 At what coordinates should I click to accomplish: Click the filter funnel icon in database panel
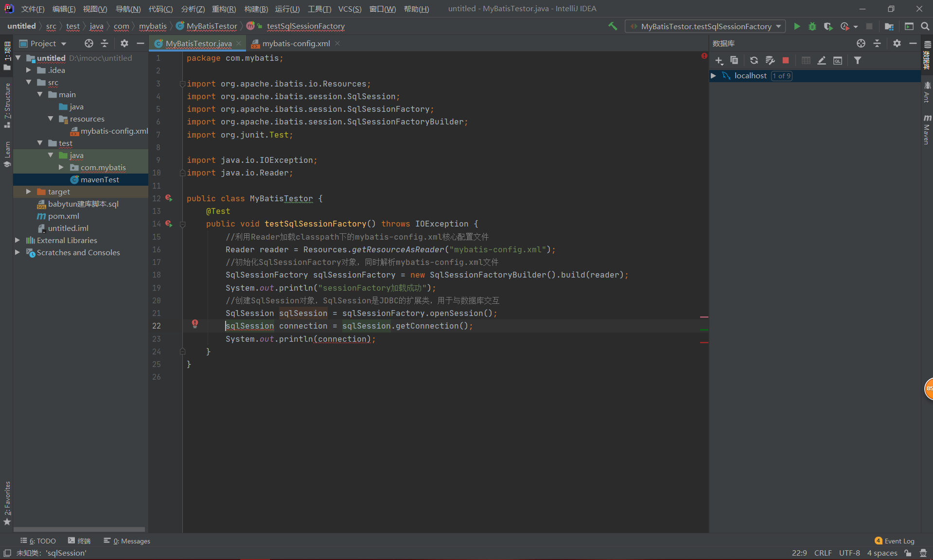point(858,60)
